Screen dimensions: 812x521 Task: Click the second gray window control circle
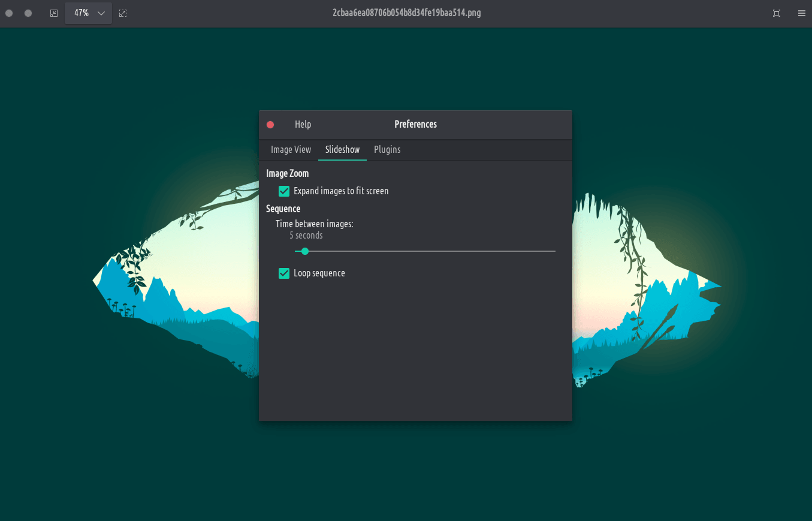pyautogui.click(x=28, y=13)
